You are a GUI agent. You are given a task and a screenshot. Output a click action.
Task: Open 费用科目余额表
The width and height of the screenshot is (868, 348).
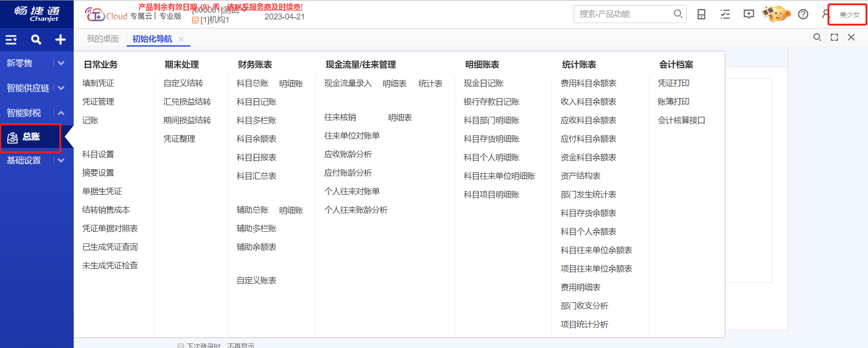pos(589,83)
